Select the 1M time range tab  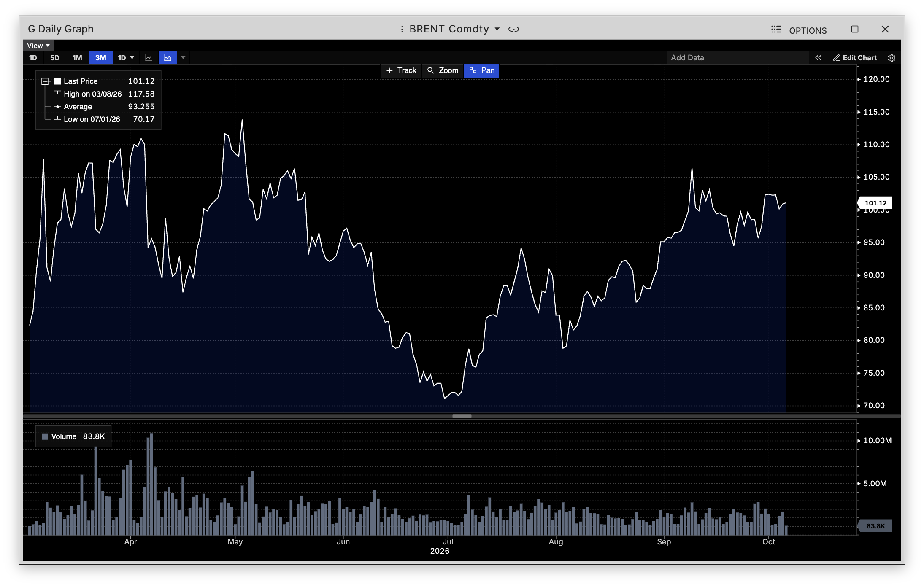point(77,58)
